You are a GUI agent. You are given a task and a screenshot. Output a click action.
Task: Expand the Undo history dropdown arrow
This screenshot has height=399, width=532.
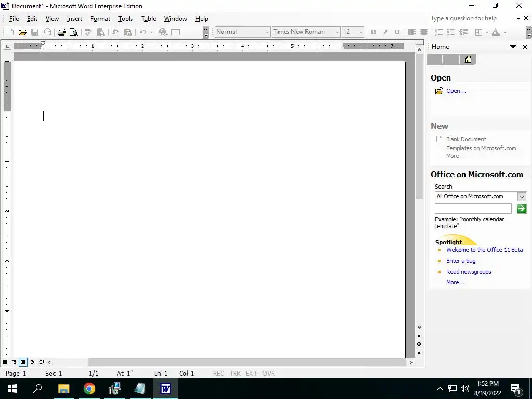pos(151,32)
